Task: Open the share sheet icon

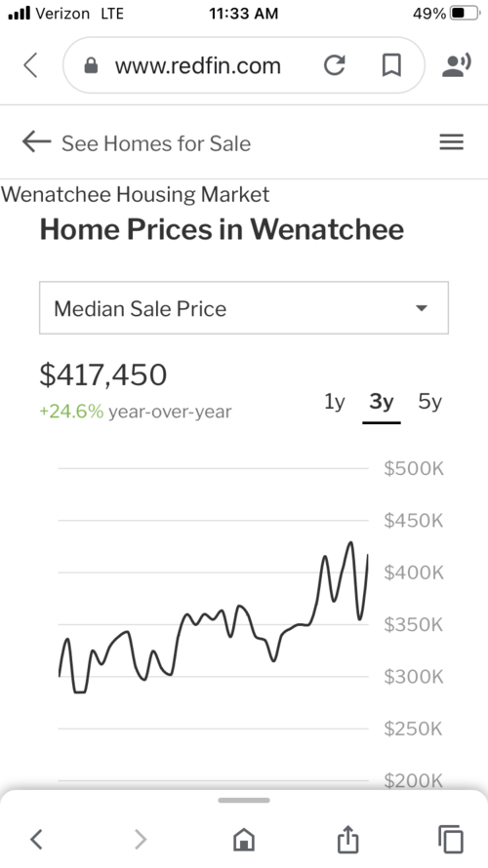Action: [347, 838]
